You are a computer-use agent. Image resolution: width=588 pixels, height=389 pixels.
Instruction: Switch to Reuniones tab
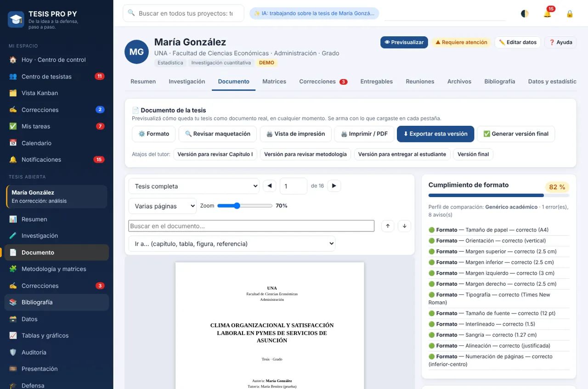pos(420,81)
